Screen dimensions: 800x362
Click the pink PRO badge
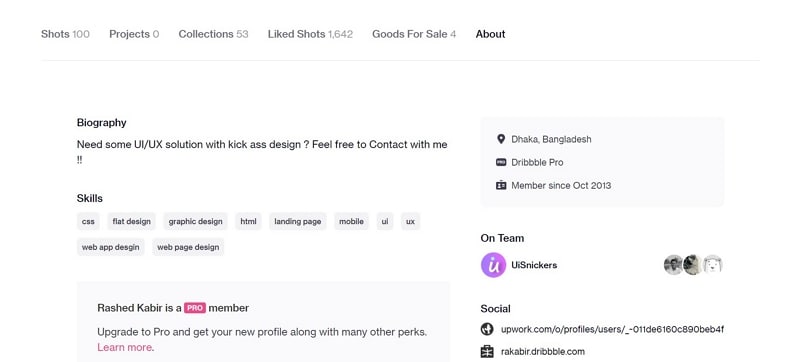(x=195, y=308)
